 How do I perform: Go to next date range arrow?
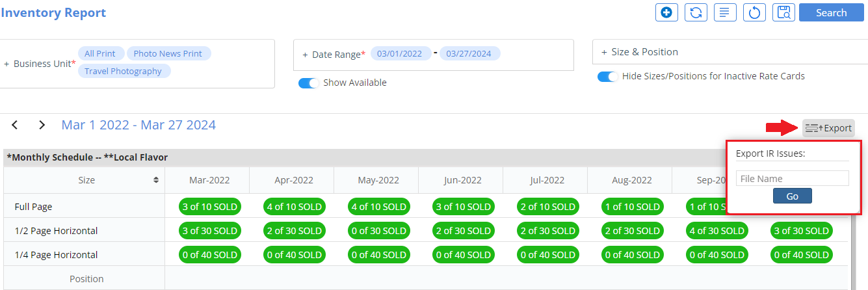click(42, 125)
